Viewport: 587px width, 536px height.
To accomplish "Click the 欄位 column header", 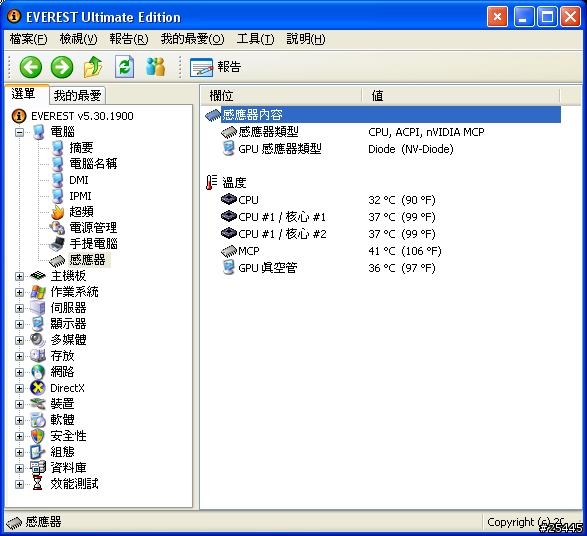I will tap(281, 96).
